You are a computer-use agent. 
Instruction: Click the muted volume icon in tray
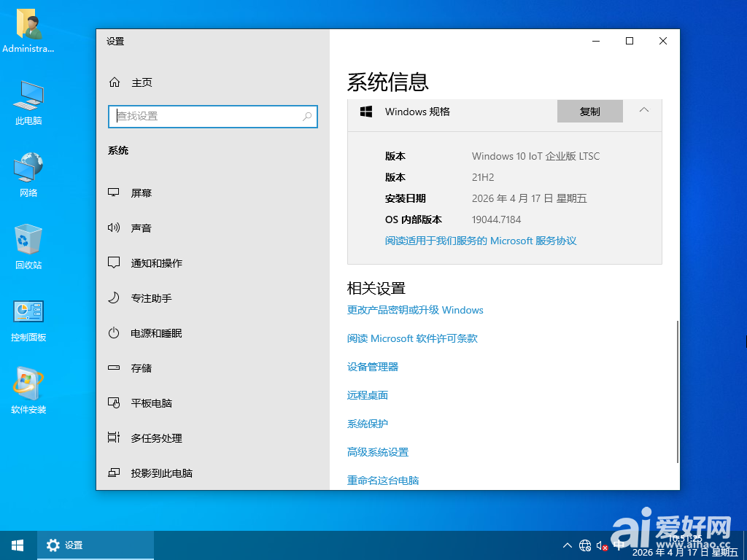(602, 545)
